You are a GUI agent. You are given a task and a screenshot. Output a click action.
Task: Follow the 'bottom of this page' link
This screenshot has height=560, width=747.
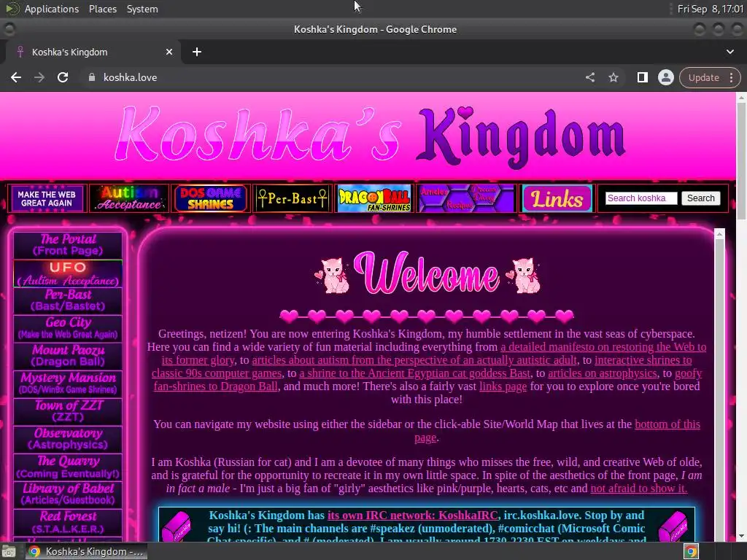(667, 424)
